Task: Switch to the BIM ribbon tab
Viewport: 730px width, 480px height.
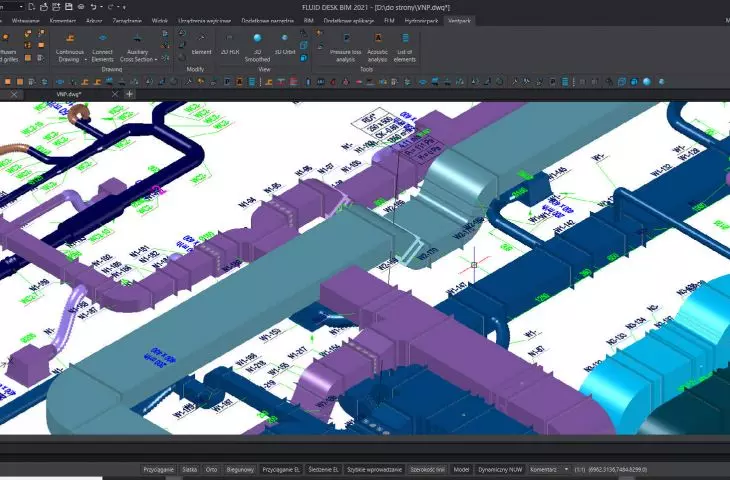Action: pos(308,21)
